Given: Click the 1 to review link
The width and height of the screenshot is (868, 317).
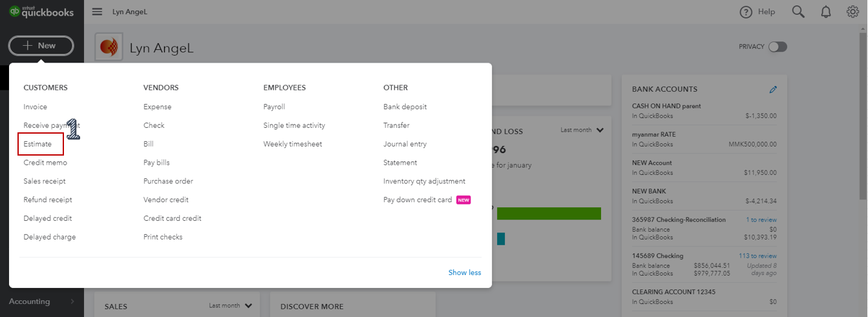Looking at the screenshot, I should click(x=761, y=220).
